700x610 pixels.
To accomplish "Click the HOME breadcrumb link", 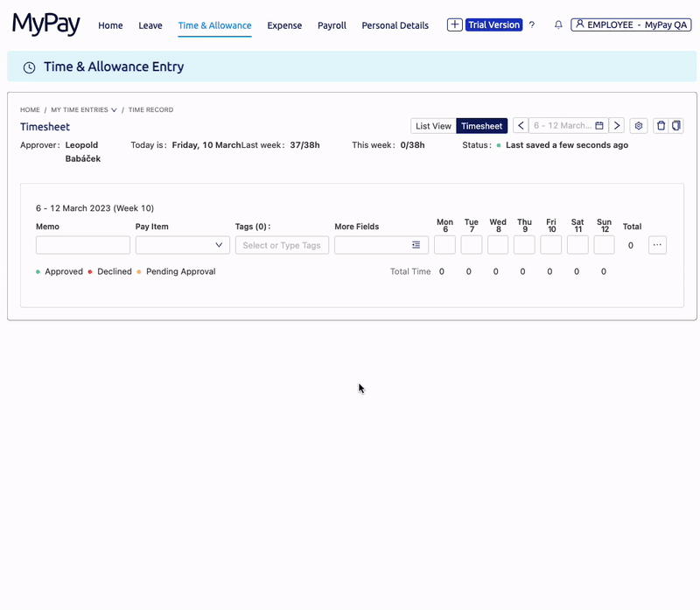I will tap(30, 109).
